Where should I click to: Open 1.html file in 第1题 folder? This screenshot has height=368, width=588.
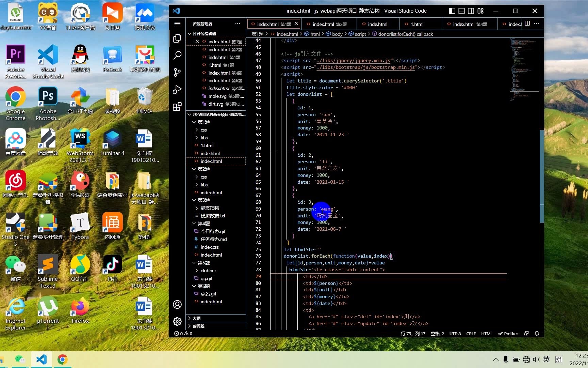tap(216, 145)
